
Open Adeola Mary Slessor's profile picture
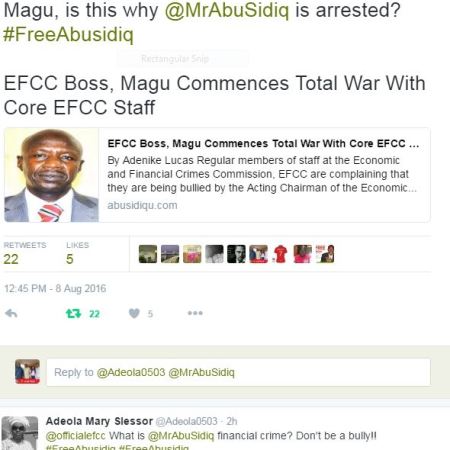pos(20,433)
